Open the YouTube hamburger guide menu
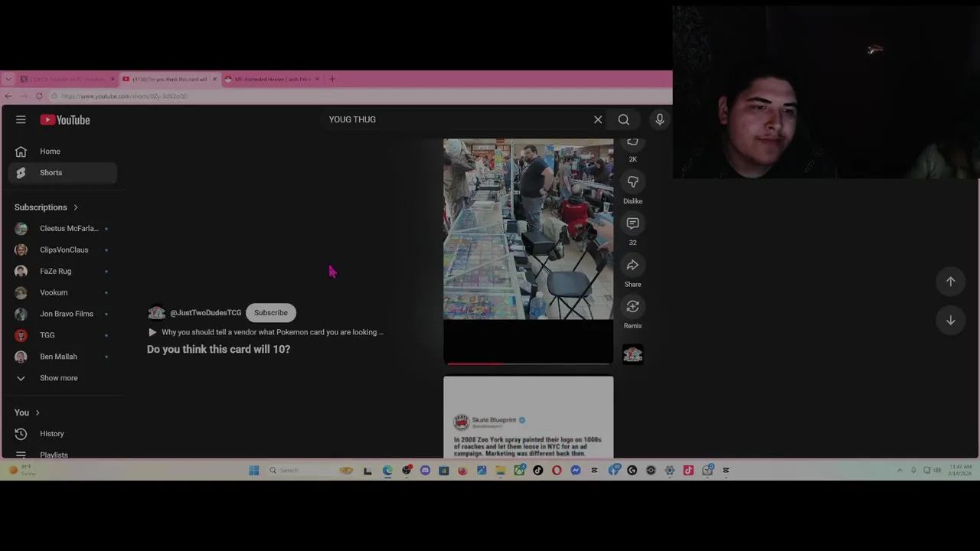Image resolution: width=980 pixels, height=551 pixels. pos(21,120)
